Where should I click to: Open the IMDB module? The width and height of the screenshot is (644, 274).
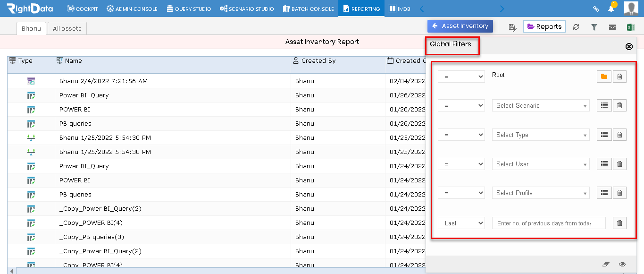[x=399, y=9]
